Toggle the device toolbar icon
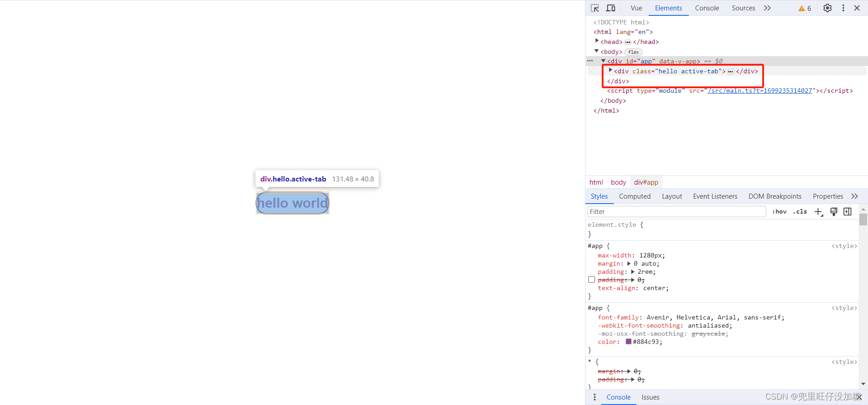This screenshot has width=868, height=405. pos(611,8)
